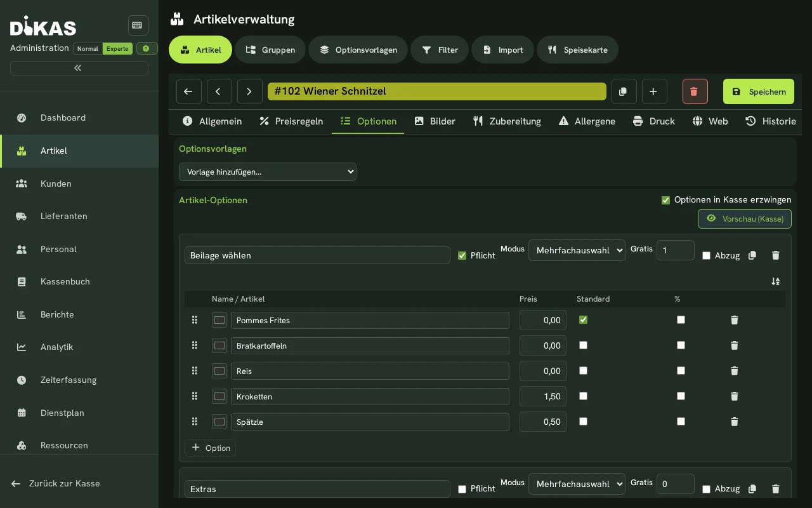Remove the Kroketten option row
Image resolution: width=812 pixels, height=508 pixels.
(x=735, y=396)
